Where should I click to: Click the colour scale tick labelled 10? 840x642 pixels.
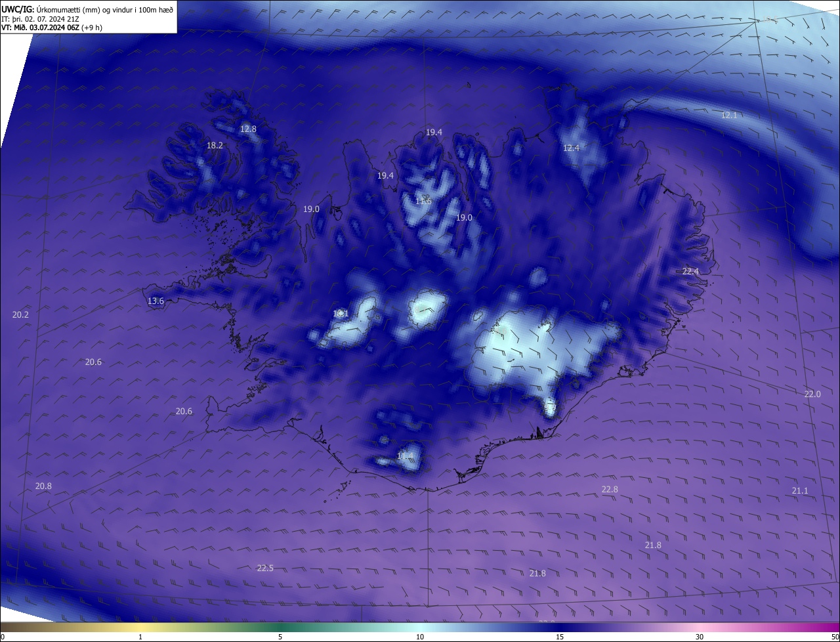click(x=420, y=637)
